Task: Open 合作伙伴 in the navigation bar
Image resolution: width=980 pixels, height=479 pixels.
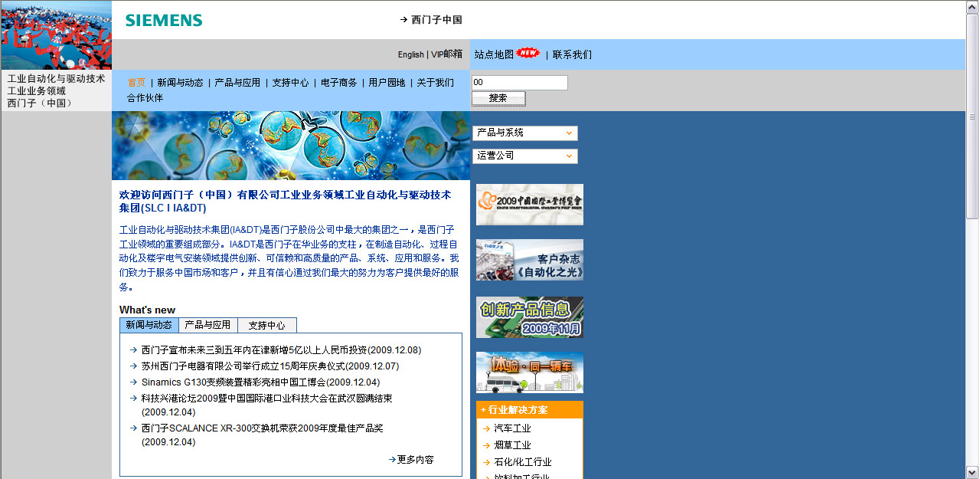Action: (x=145, y=98)
